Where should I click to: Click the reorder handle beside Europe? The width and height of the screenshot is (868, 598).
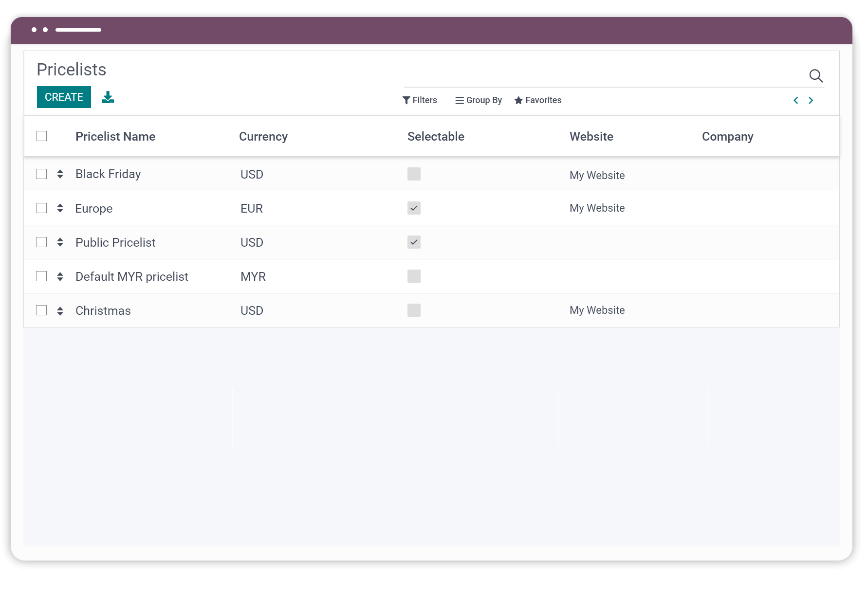[x=59, y=208]
